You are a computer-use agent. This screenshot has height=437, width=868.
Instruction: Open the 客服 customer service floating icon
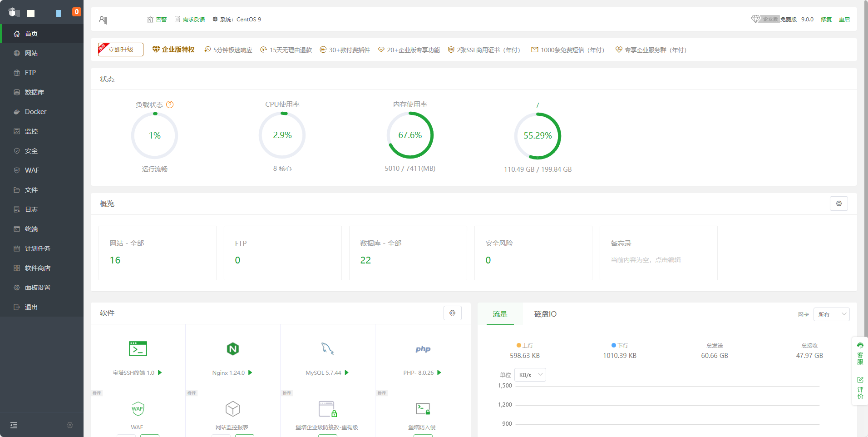tap(860, 353)
